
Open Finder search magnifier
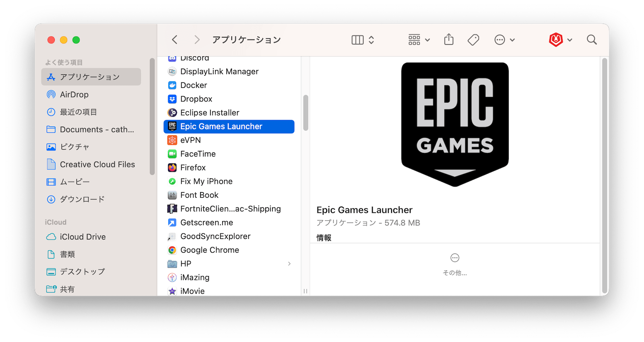point(592,39)
